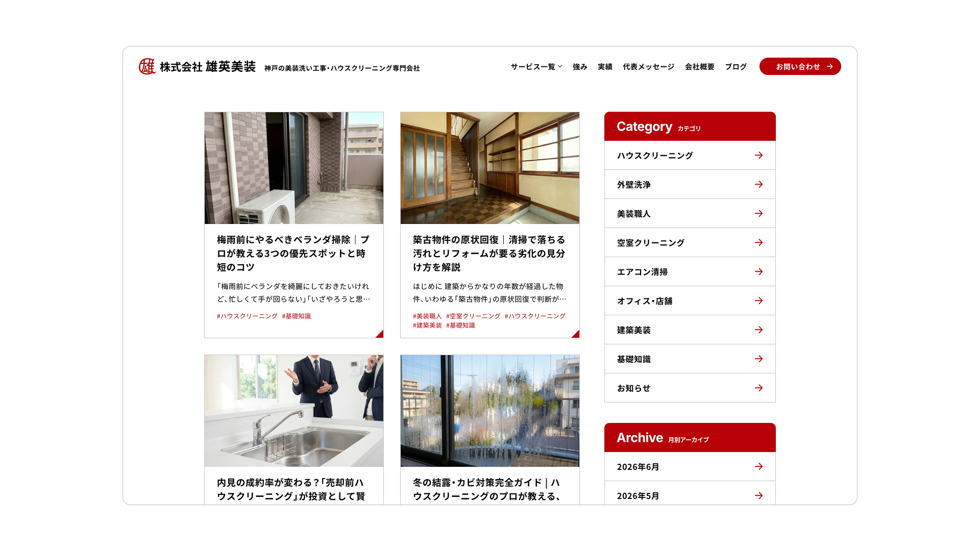980x551 pixels.
Task: Open the 築古物件の原状回復 article title
Action: pos(489,254)
